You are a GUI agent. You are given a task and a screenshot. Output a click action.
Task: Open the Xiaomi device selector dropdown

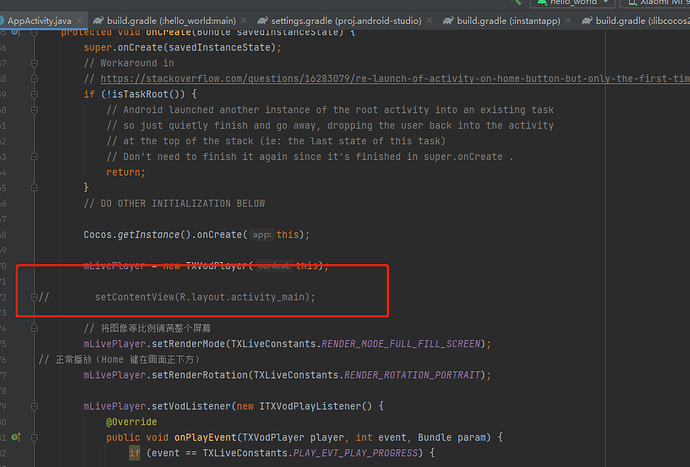(655, 3)
